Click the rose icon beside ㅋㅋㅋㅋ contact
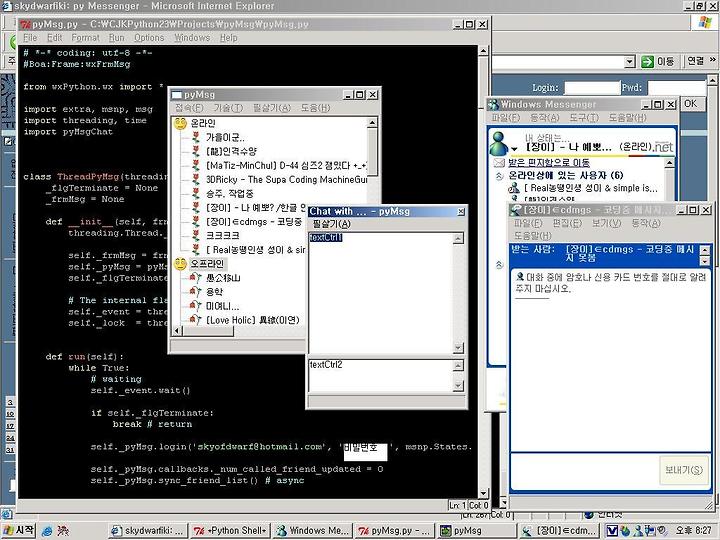The height and width of the screenshot is (540, 720). click(196, 236)
